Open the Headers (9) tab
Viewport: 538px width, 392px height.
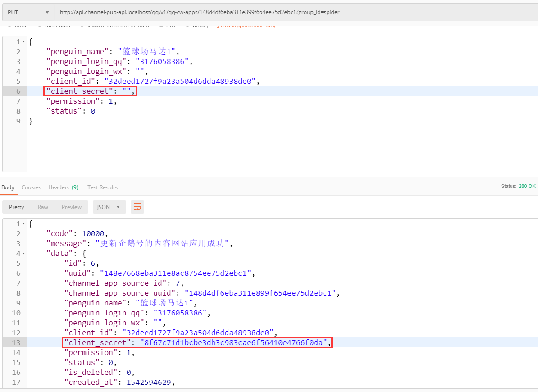click(63, 187)
